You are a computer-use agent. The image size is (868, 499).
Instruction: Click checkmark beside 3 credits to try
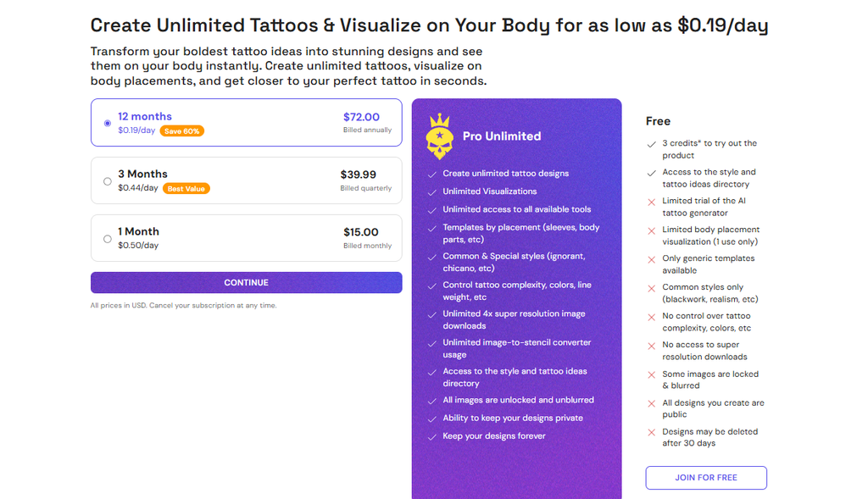652,144
